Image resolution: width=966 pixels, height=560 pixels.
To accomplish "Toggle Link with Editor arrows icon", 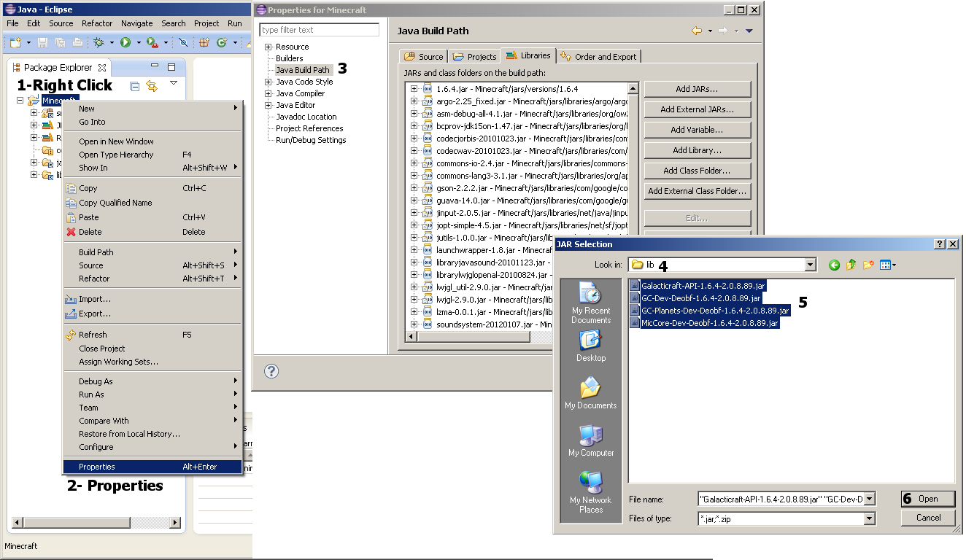I will (x=152, y=86).
